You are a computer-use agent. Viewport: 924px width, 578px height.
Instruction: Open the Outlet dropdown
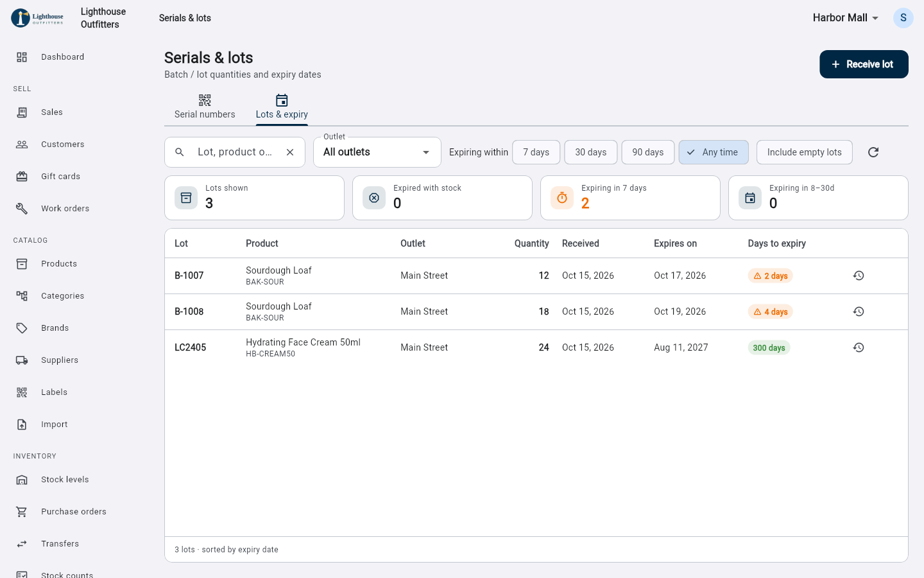[377, 152]
